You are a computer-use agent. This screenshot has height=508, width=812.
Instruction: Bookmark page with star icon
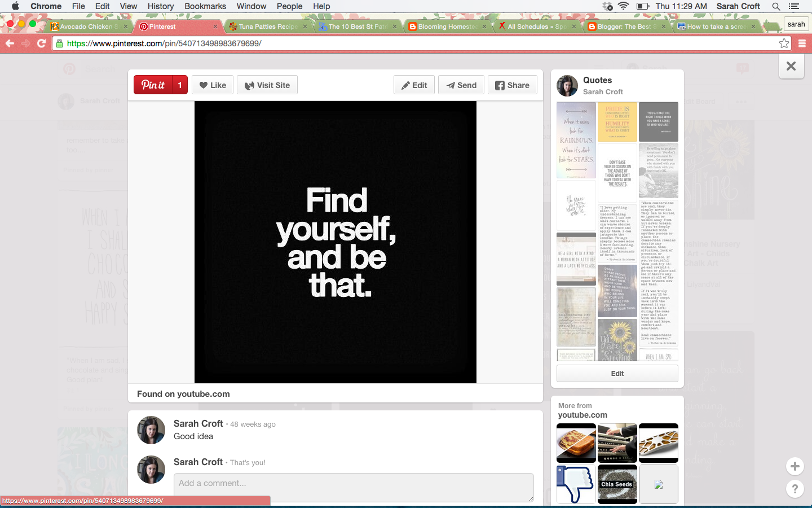pos(784,43)
